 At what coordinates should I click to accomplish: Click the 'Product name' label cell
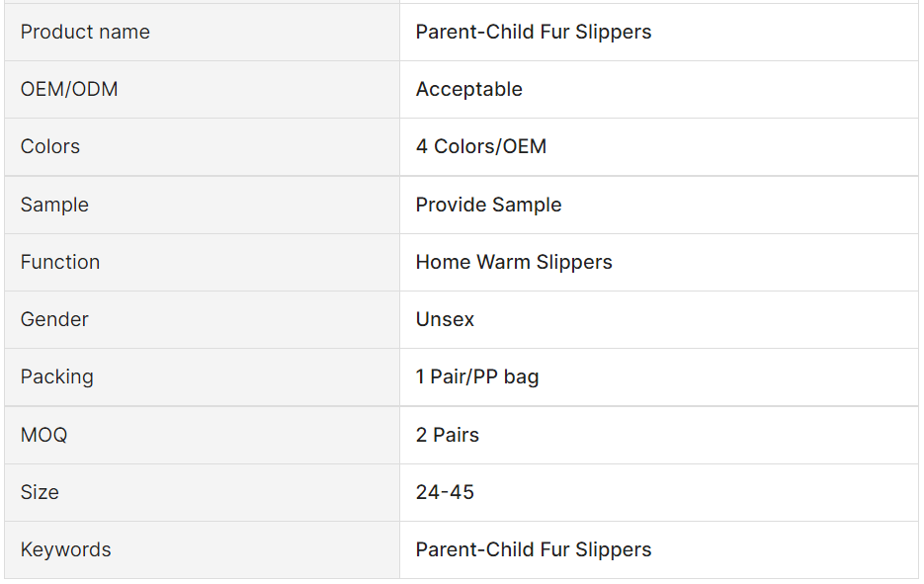(85, 32)
